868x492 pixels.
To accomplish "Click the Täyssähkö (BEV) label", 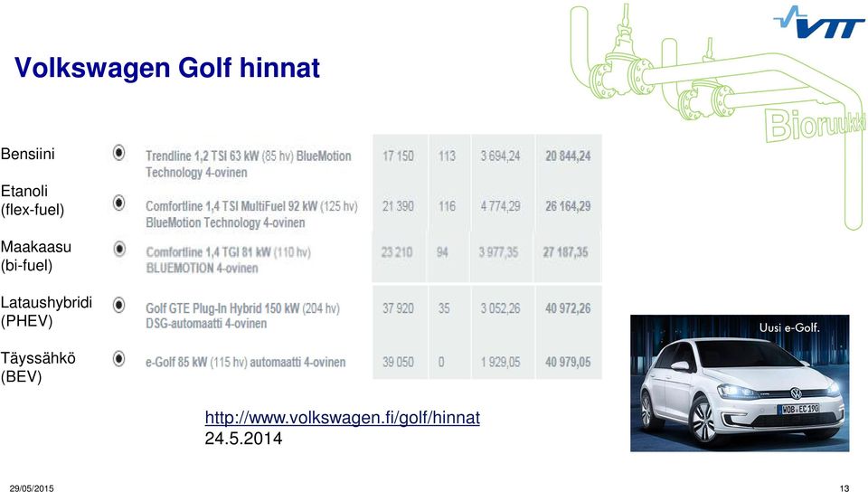I will 38,367.
